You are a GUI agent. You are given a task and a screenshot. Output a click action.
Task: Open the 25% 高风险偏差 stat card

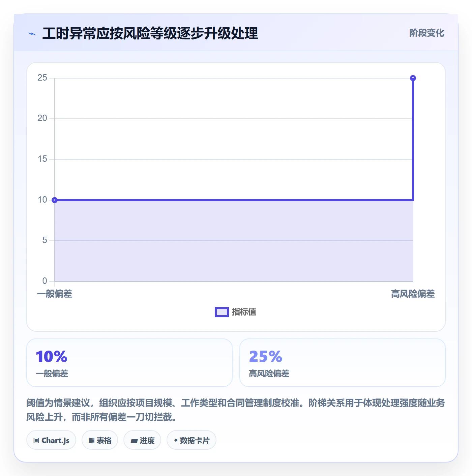[x=343, y=363]
